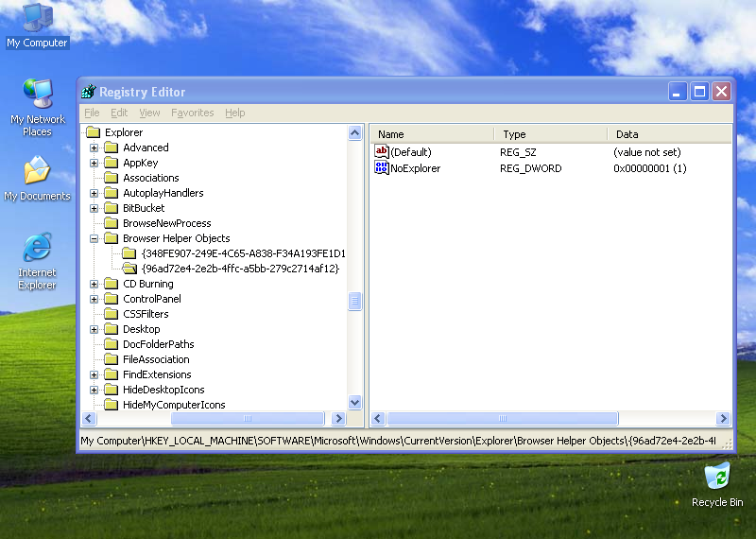Click the Associations folder icon
Viewport: 756px width, 539px height.
[112, 178]
